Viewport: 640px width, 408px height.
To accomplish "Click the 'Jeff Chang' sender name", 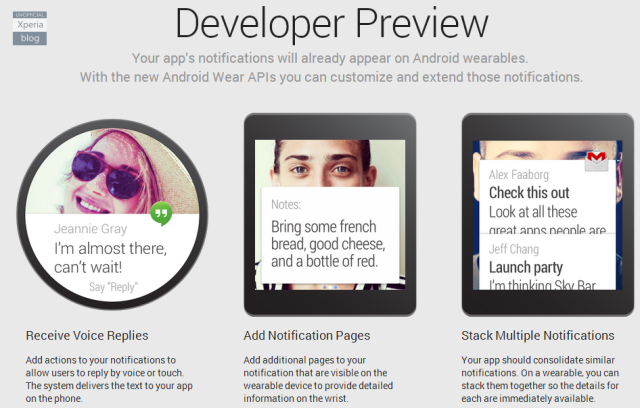I will click(514, 249).
